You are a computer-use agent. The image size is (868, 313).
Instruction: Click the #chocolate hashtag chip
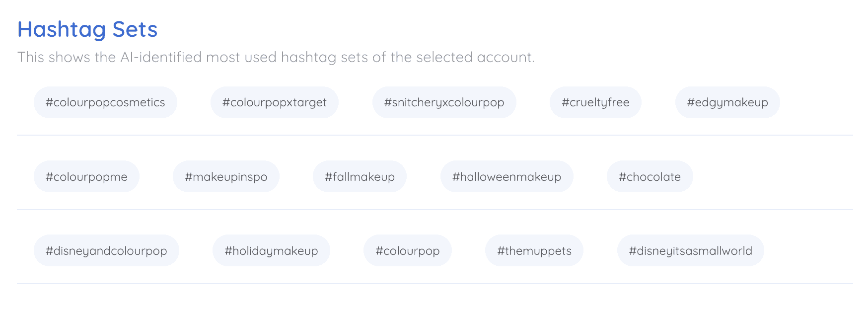(650, 176)
